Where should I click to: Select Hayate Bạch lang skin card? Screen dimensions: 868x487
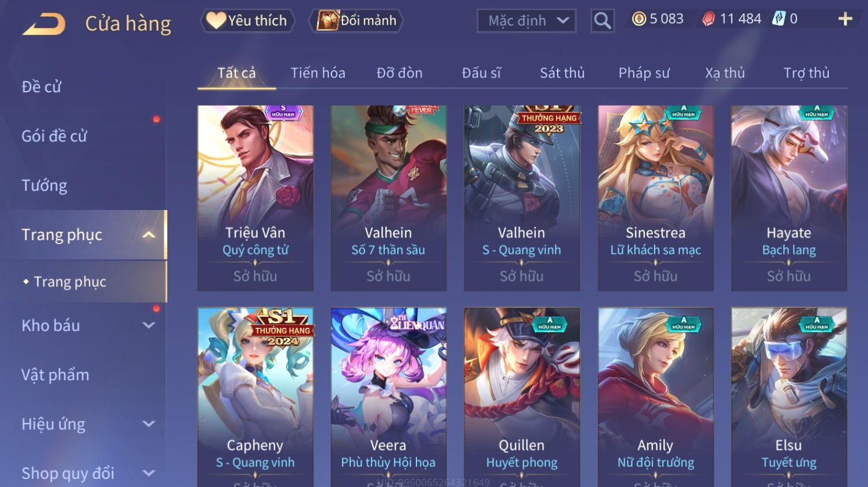tap(789, 198)
